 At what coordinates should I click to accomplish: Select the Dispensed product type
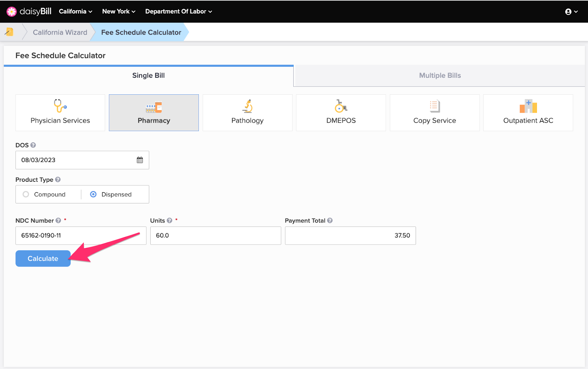(111, 194)
